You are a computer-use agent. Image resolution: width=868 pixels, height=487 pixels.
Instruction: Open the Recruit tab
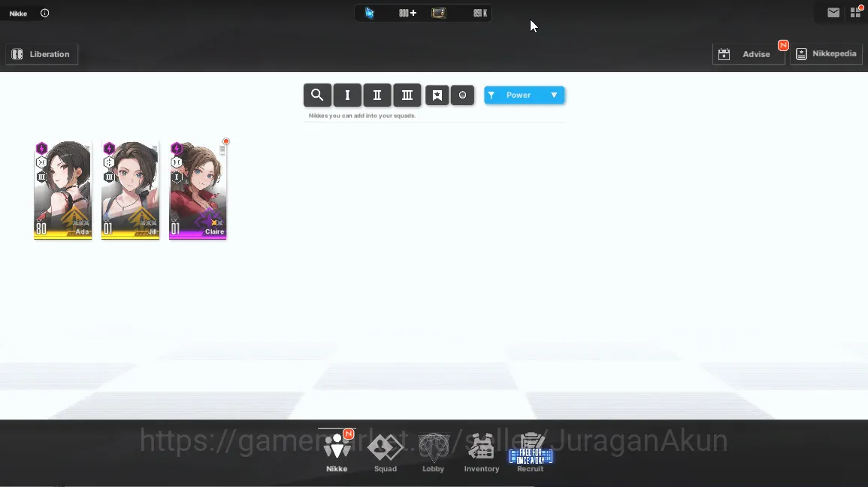click(x=531, y=453)
